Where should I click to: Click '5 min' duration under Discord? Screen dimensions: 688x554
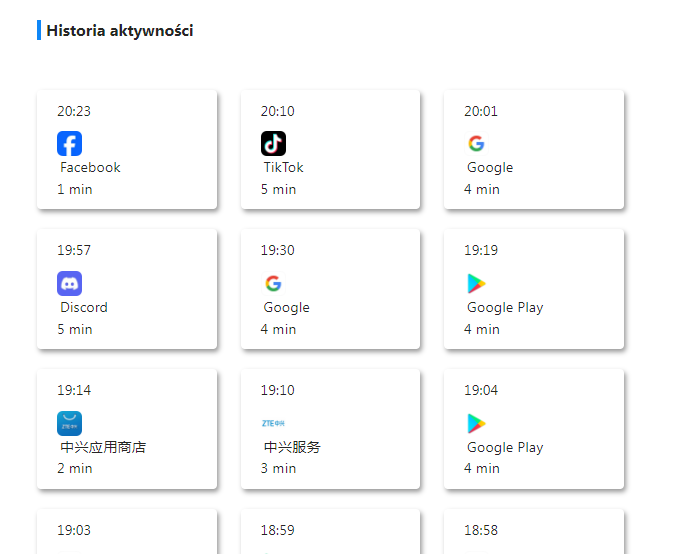click(75, 329)
